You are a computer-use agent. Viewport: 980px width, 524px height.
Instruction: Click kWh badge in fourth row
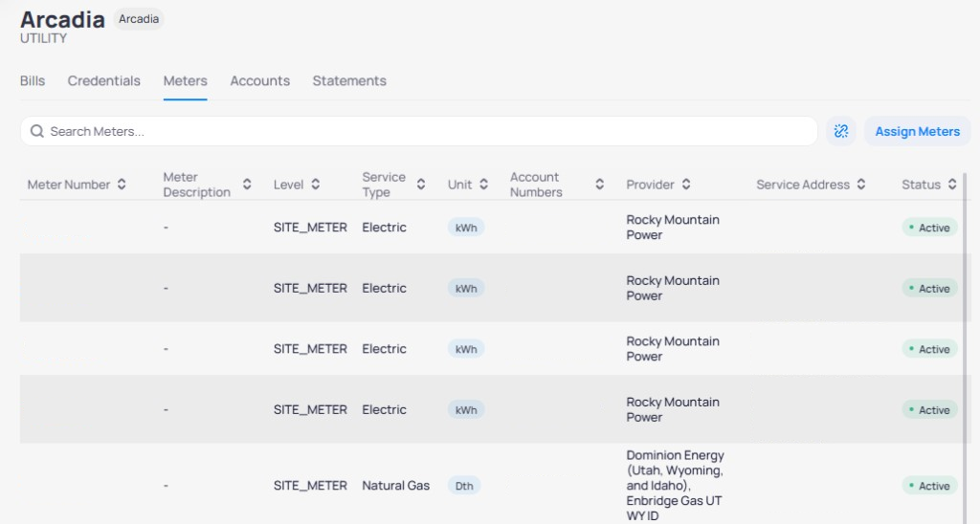point(466,409)
